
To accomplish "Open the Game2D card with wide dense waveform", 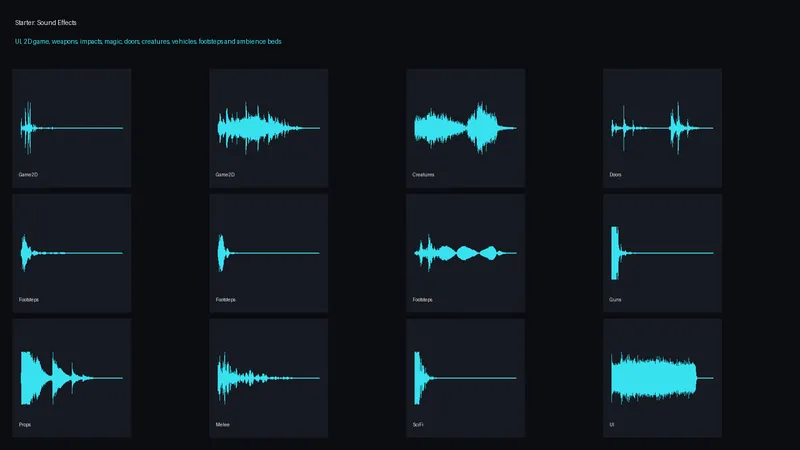I will pyautogui.click(x=268, y=128).
